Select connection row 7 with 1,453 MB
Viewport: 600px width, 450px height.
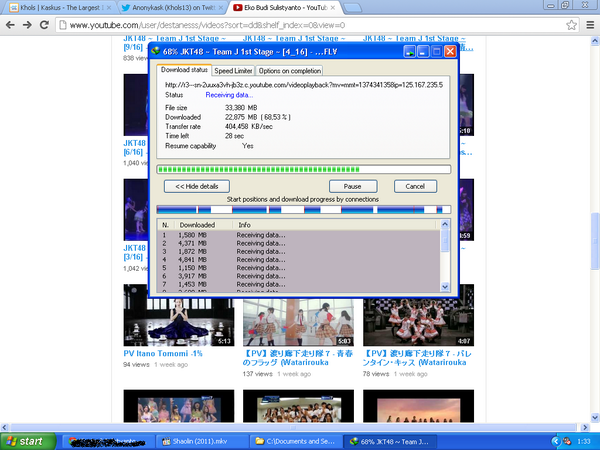pos(298,284)
